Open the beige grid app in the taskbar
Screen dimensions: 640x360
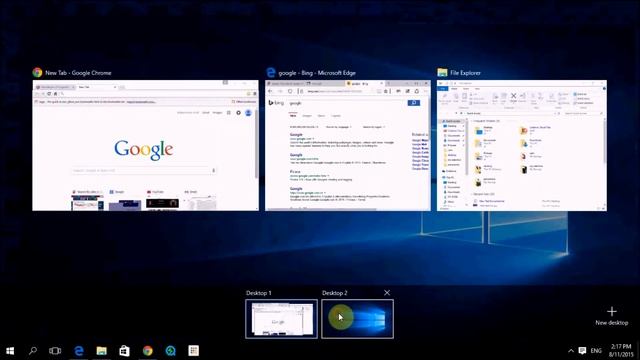(193, 351)
